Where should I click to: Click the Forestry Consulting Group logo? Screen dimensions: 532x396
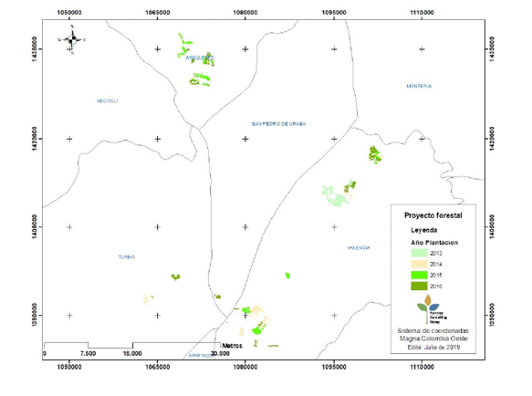[x=432, y=309]
